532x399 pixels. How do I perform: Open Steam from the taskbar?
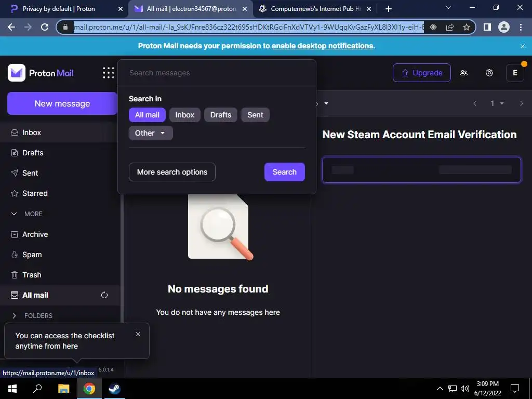point(114,389)
